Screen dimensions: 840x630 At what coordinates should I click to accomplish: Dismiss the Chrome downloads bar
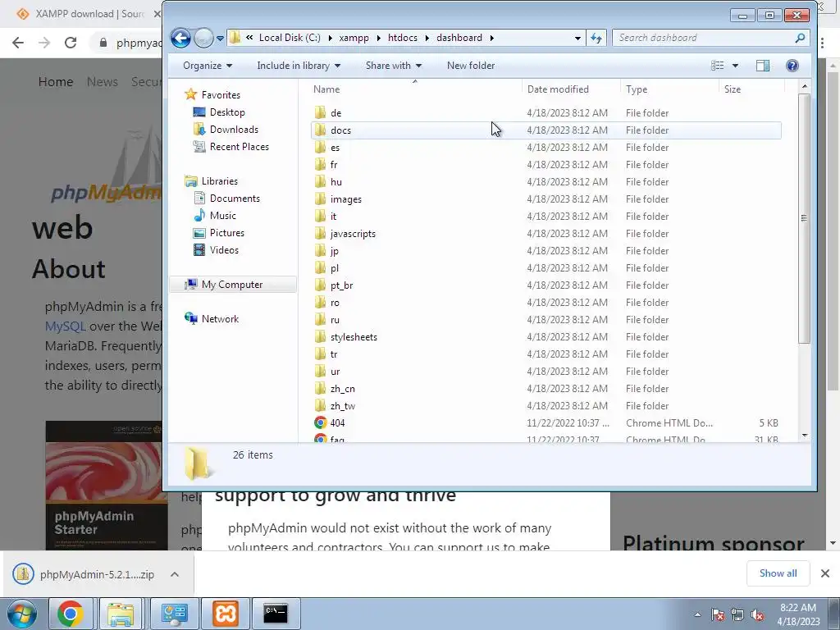825,573
